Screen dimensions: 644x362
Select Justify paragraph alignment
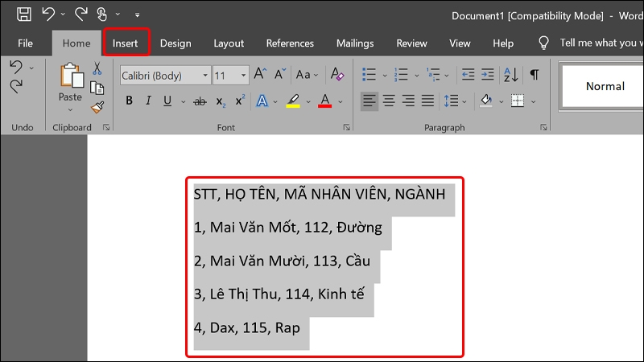click(427, 101)
